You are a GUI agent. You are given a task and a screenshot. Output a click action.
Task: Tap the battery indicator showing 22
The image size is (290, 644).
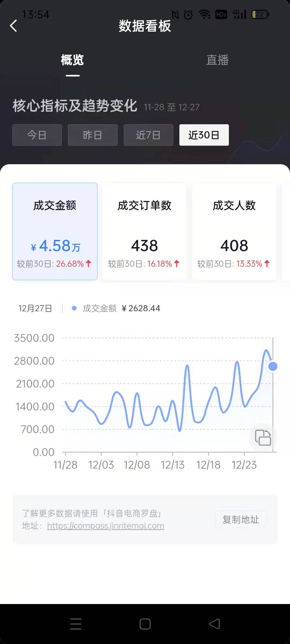[260, 14]
